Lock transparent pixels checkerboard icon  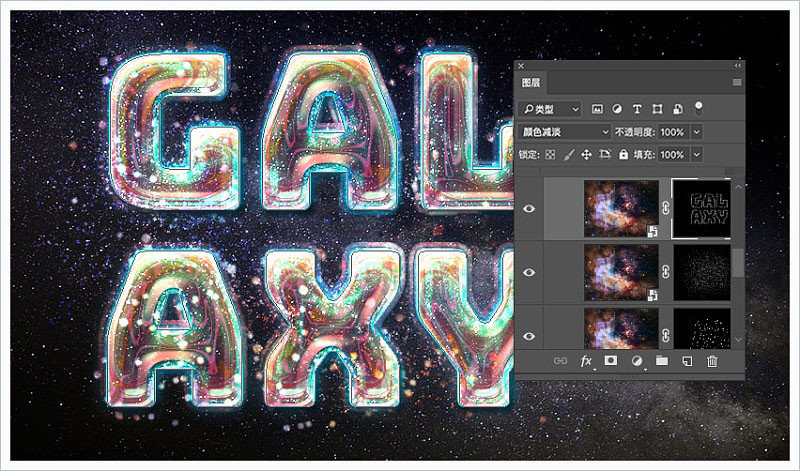550,154
